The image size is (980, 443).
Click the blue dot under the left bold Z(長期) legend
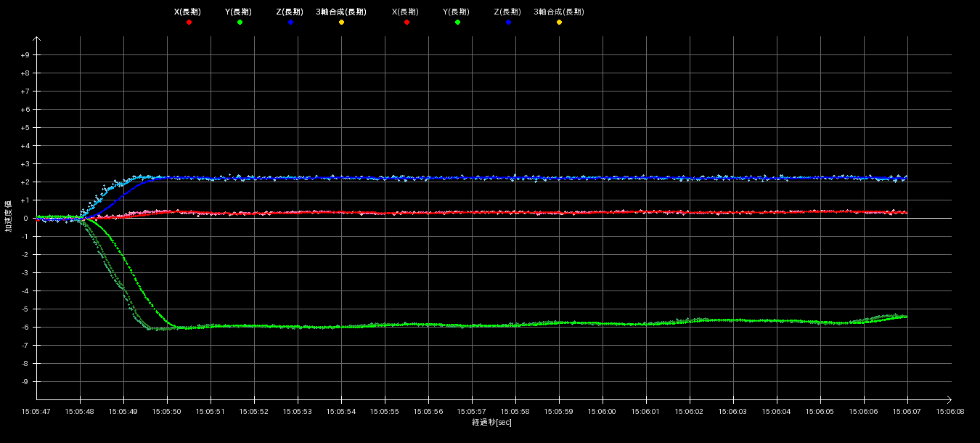[290, 23]
